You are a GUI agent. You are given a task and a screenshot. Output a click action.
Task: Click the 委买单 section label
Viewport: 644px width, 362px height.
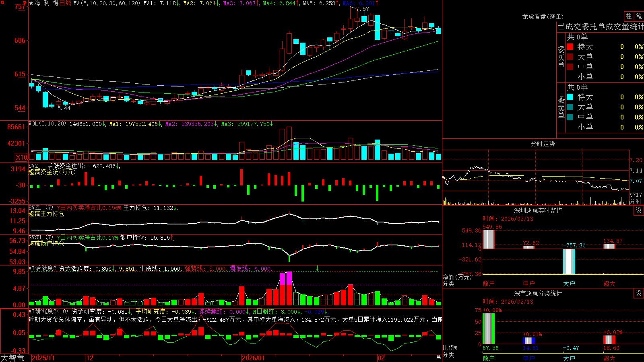[561, 57]
